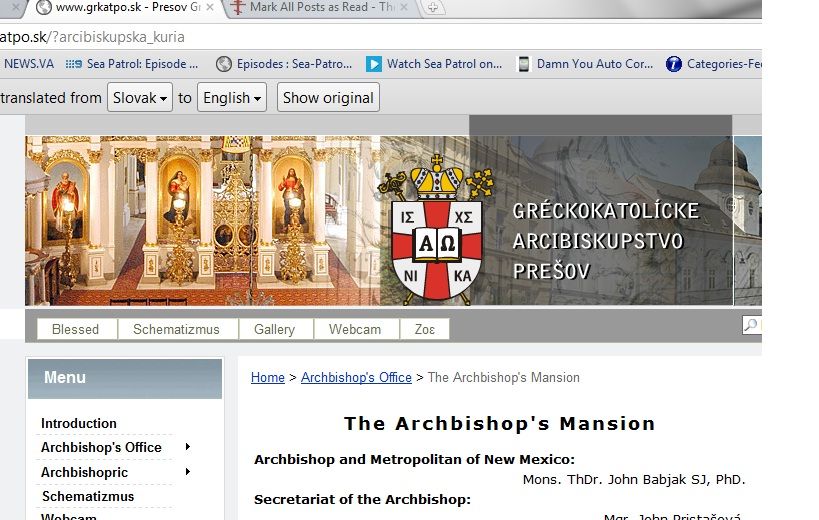Close the Mark All Posts as Read tab
819x520 pixels.
[404, 7]
